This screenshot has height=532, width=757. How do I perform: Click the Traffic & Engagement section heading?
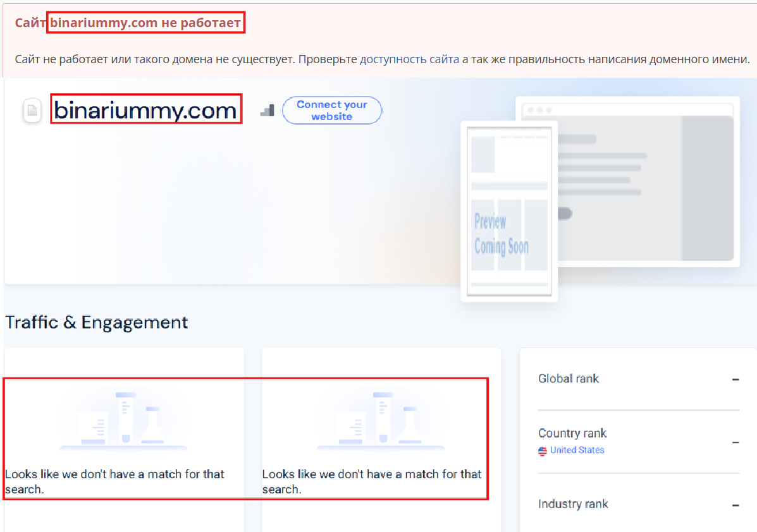click(96, 322)
